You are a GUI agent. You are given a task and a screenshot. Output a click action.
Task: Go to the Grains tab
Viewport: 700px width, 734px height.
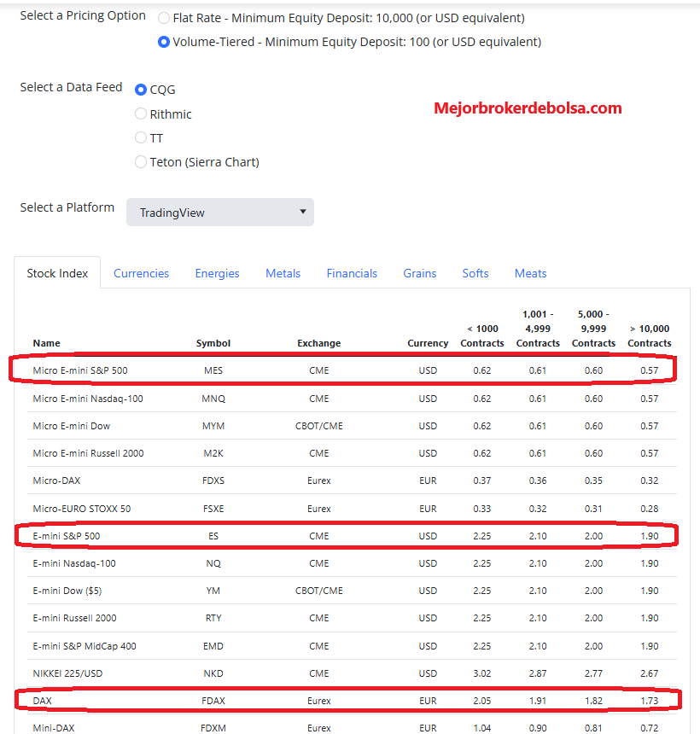(x=419, y=273)
